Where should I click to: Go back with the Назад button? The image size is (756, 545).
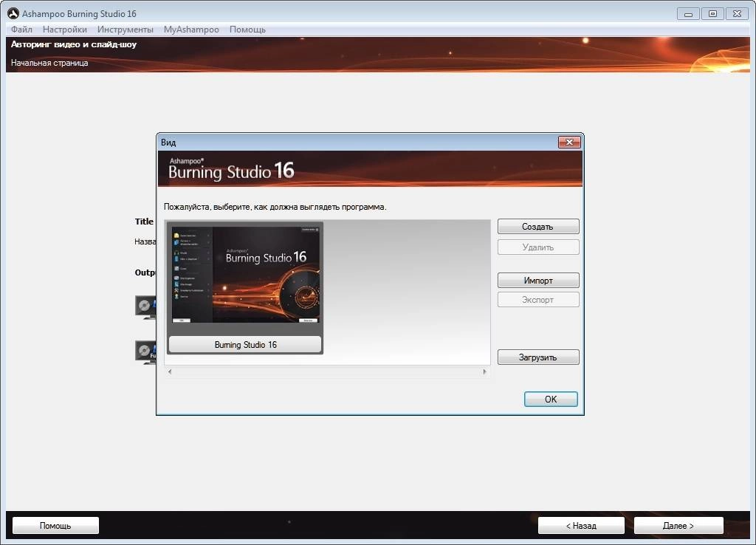click(x=581, y=526)
